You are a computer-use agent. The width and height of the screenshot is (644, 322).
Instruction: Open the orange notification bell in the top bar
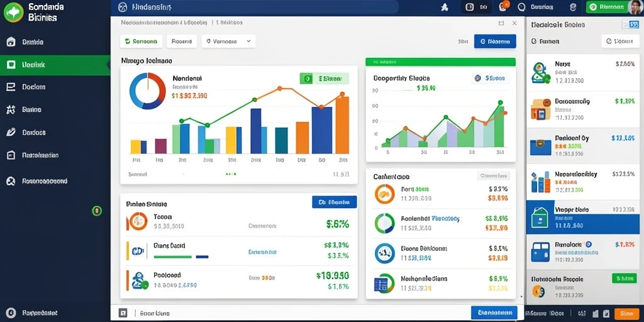point(502,6)
